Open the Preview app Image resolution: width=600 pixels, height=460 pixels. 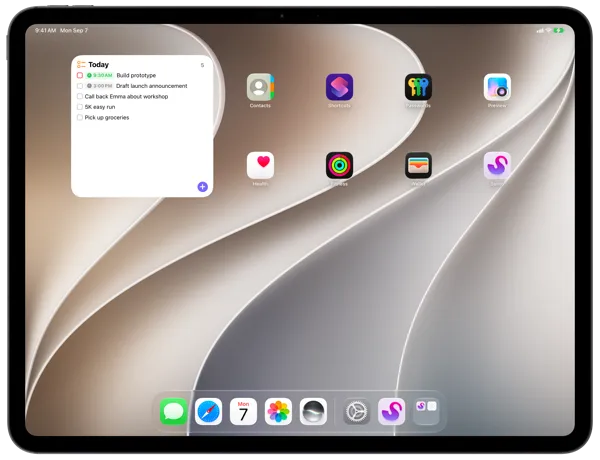pyautogui.click(x=497, y=87)
